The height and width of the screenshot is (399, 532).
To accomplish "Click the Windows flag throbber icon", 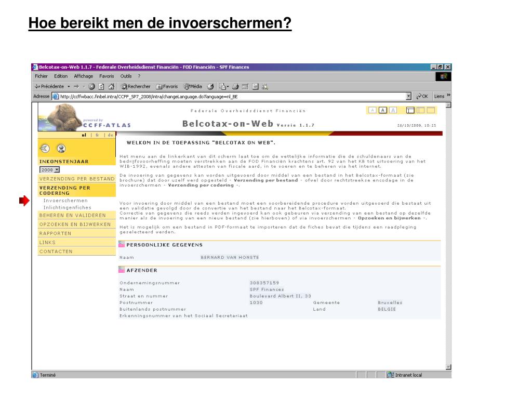I will (443, 76).
